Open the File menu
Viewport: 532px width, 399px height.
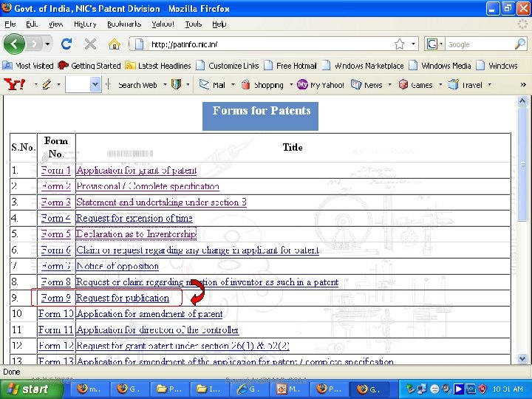coord(10,24)
